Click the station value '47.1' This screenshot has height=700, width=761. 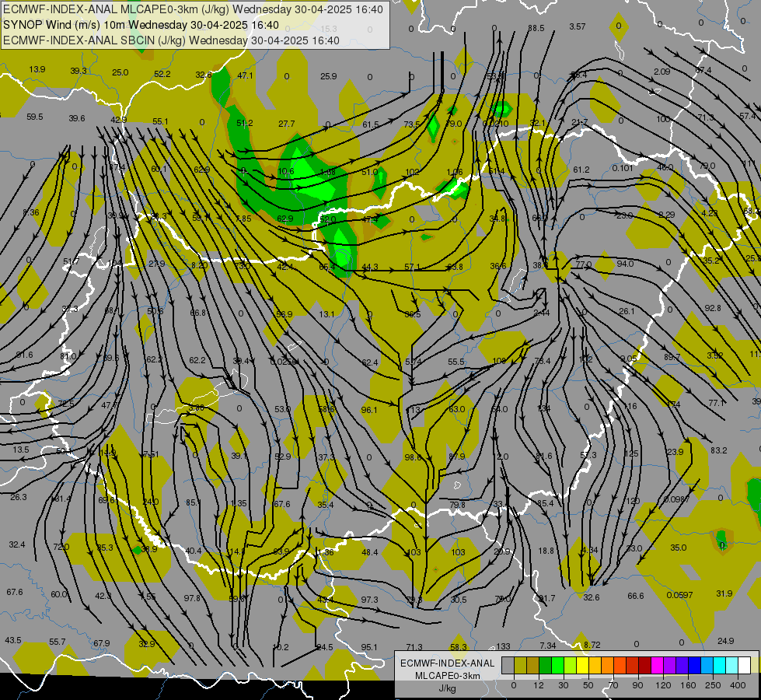(245, 75)
